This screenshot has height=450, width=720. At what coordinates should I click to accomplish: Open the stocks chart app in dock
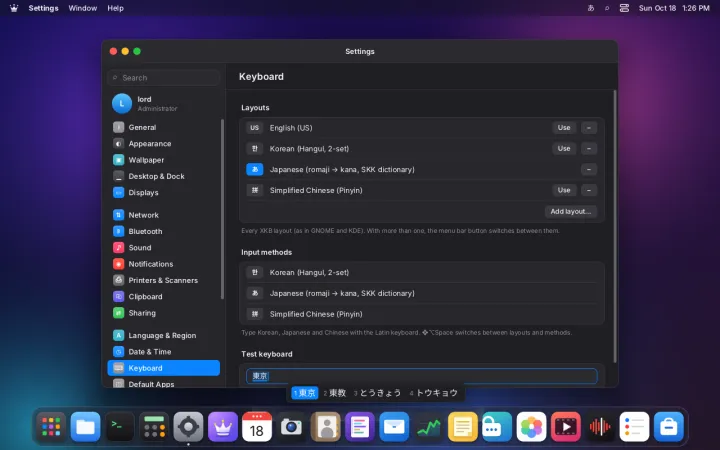point(428,427)
